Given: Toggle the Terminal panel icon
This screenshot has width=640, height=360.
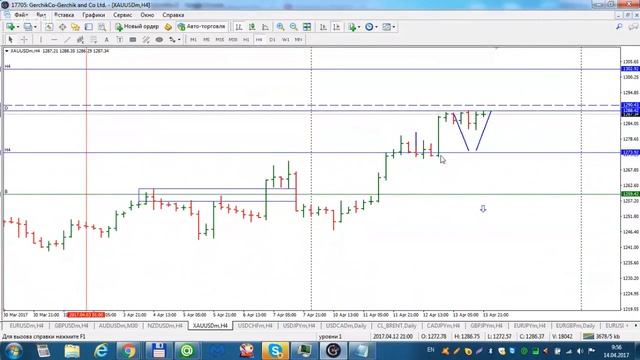Looking at the screenshot, I should pos(89,27).
